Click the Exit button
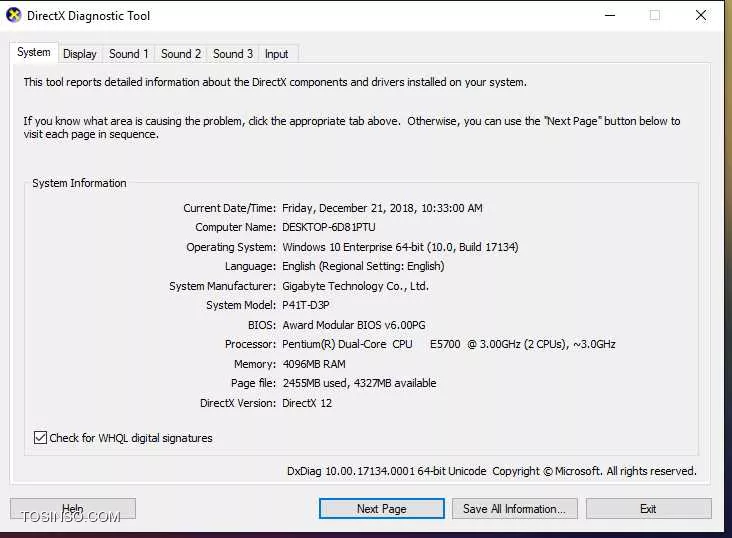The width and height of the screenshot is (732, 538). 648,509
